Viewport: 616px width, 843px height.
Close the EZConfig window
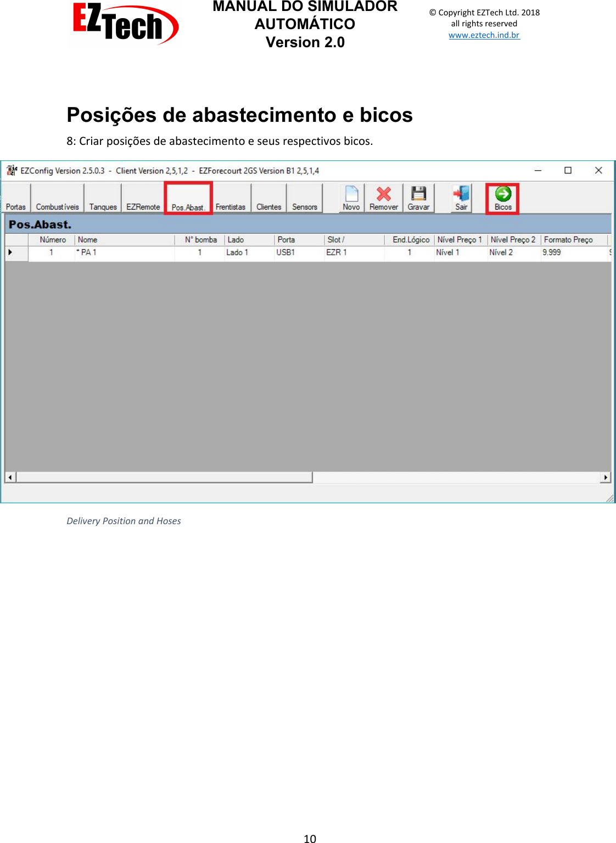598,171
